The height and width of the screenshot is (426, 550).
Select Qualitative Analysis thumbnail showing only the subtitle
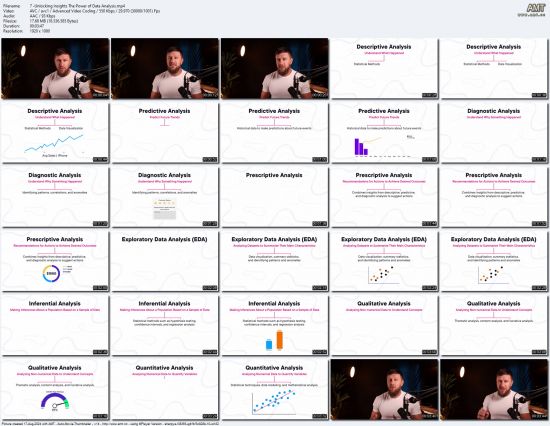(384, 325)
